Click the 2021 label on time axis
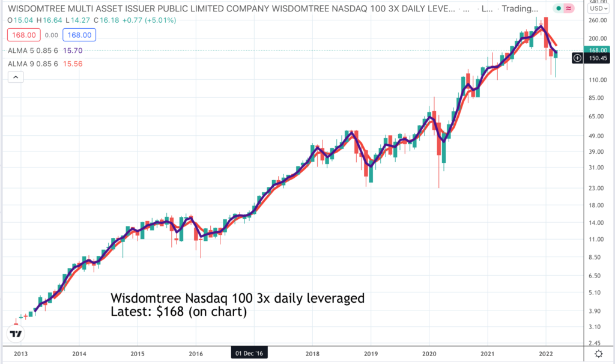This screenshot has height=364, width=615. coord(488,354)
